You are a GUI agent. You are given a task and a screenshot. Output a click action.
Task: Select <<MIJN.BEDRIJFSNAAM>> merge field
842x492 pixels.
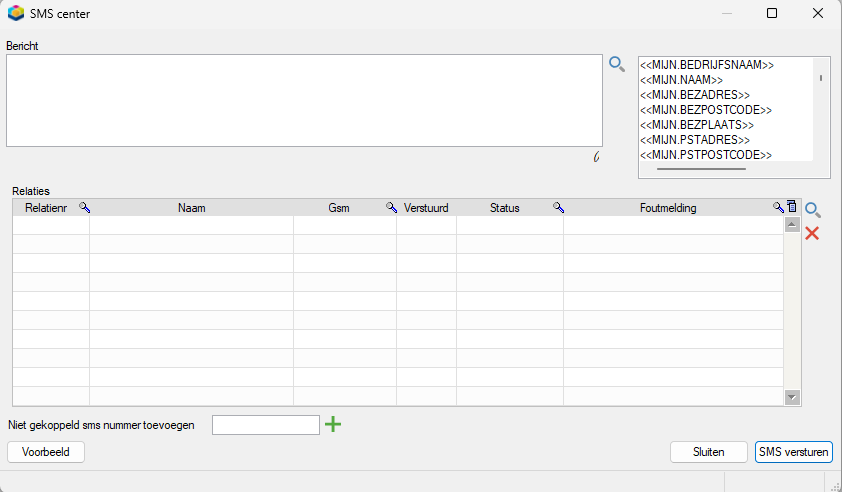707,65
